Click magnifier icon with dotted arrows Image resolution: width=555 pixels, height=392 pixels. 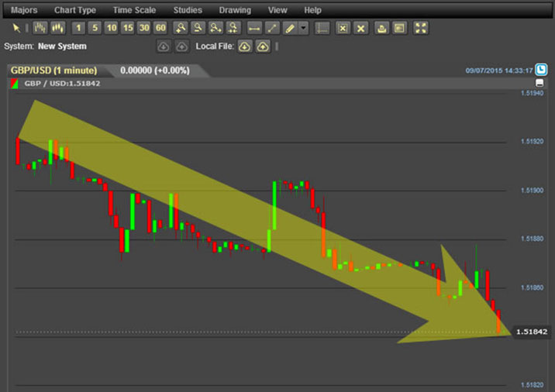coord(233,28)
